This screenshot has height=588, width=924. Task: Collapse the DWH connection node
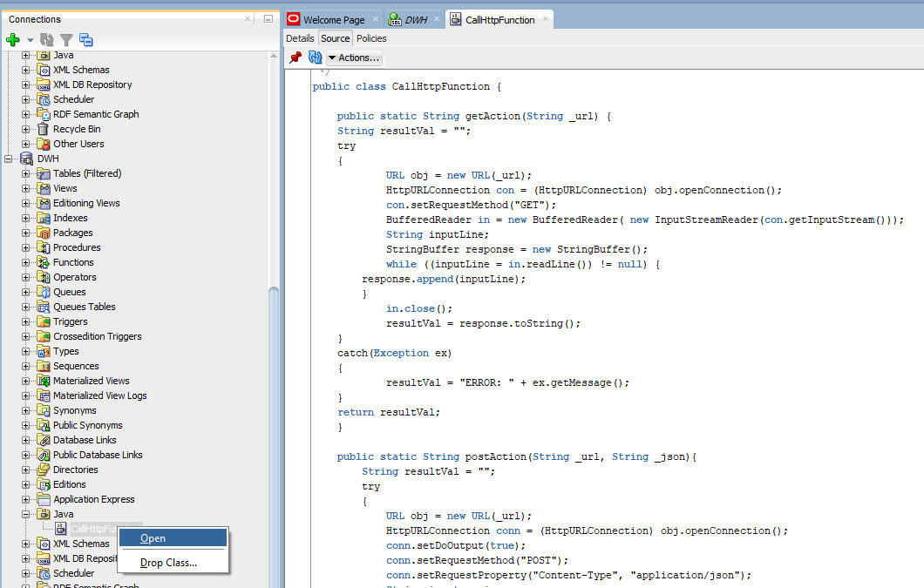click(x=8, y=159)
